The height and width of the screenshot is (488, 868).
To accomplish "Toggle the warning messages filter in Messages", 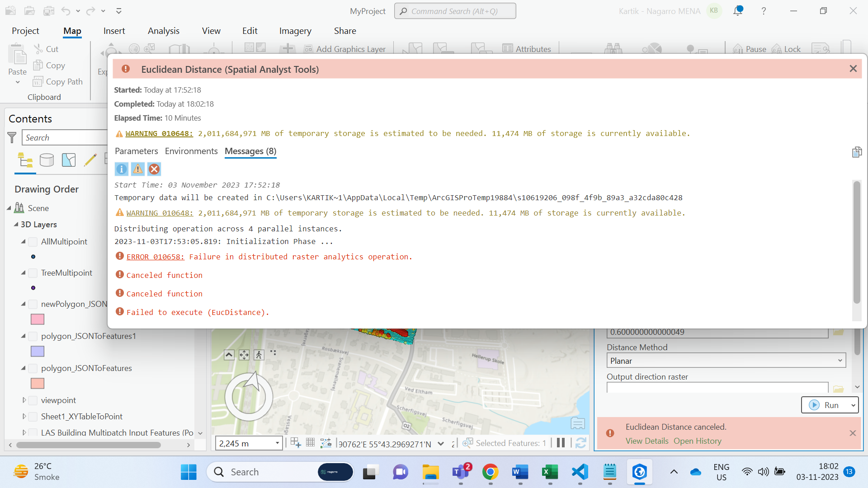I will tap(137, 169).
